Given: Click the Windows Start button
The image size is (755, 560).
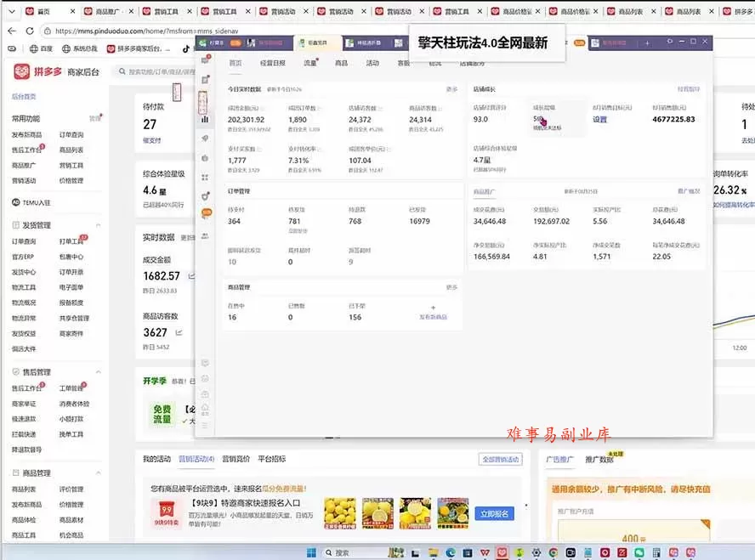Looking at the screenshot, I should 311,553.
